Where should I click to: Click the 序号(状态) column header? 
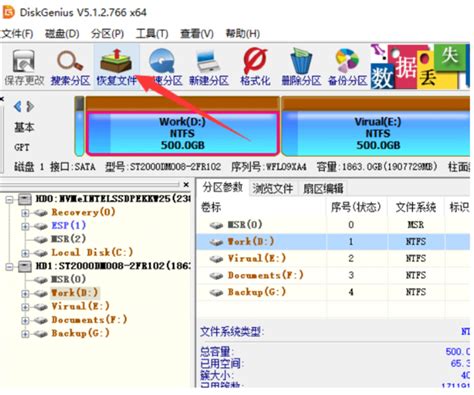[356, 207]
